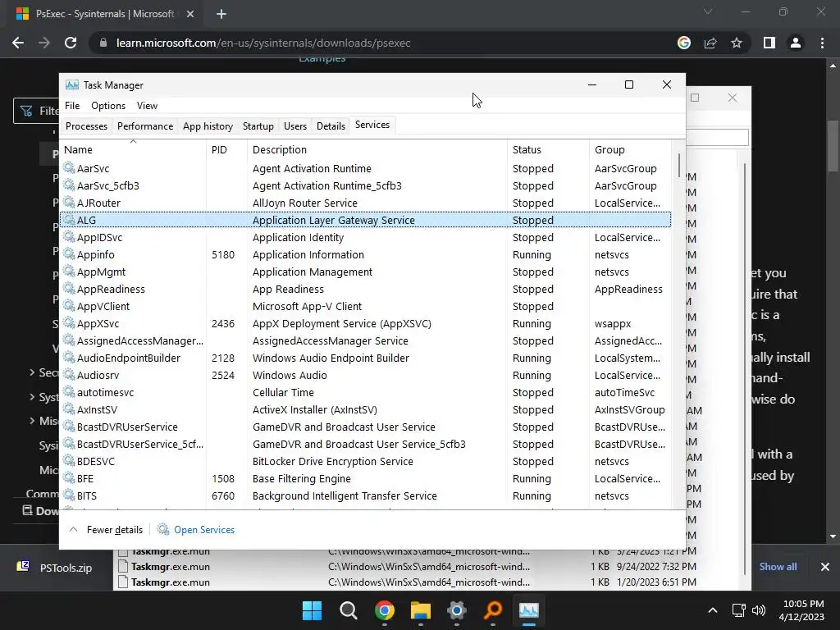Click Show all in the downloads bar
The height and width of the screenshot is (630, 840).
coord(778,567)
